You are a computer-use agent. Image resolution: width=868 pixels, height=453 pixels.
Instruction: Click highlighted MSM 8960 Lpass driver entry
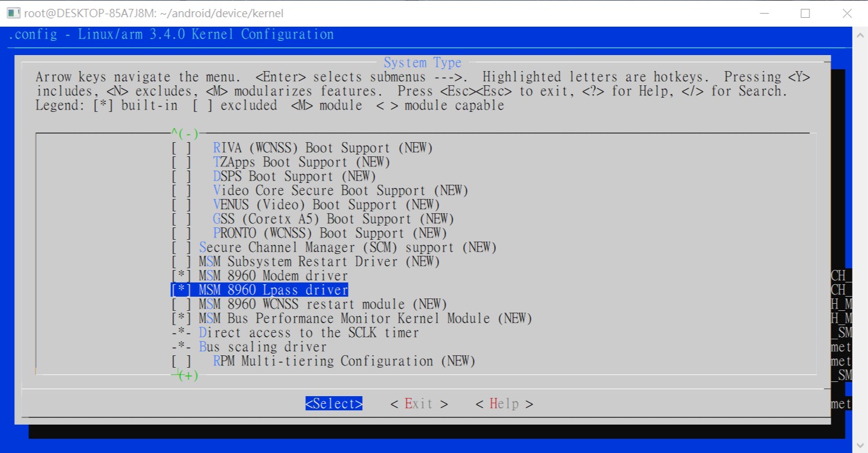click(272, 290)
